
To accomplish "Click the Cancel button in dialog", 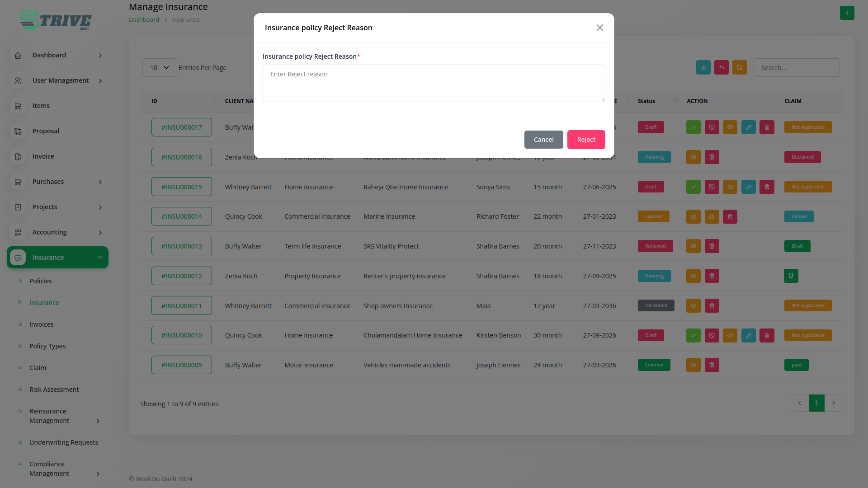I will (x=543, y=140).
